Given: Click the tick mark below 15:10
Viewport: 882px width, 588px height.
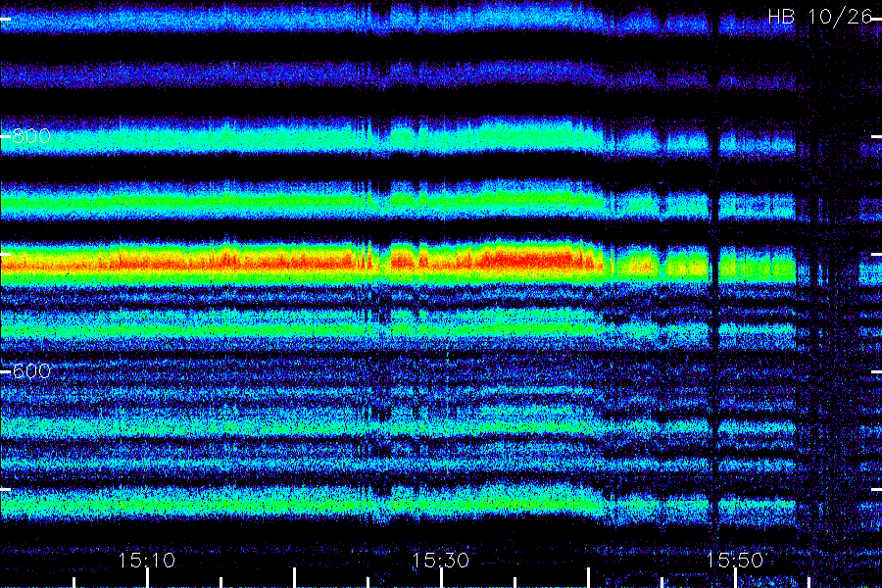Looking at the screenshot, I should (x=147, y=578).
